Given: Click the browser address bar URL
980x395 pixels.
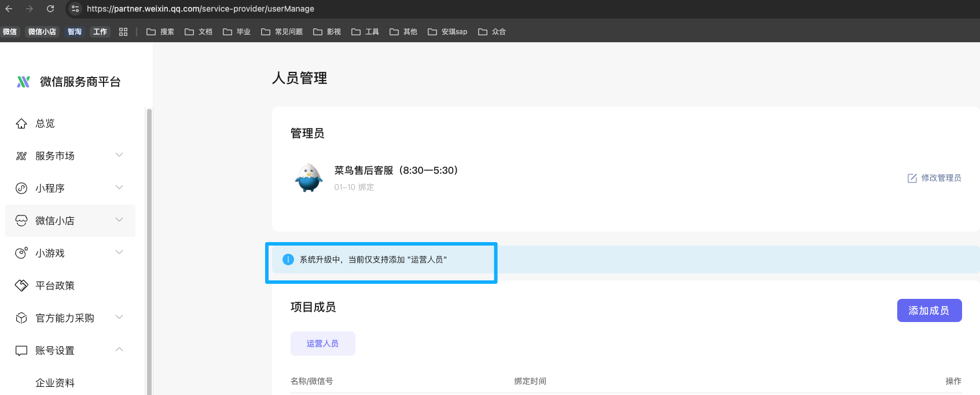Looking at the screenshot, I should pos(200,9).
